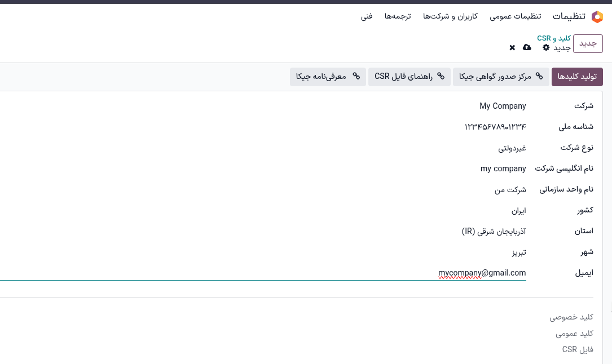The width and height of the screenshot is (612, 364).
Task: Open the تنظیمات عمومی menu
Action: (x=515, y=16)
